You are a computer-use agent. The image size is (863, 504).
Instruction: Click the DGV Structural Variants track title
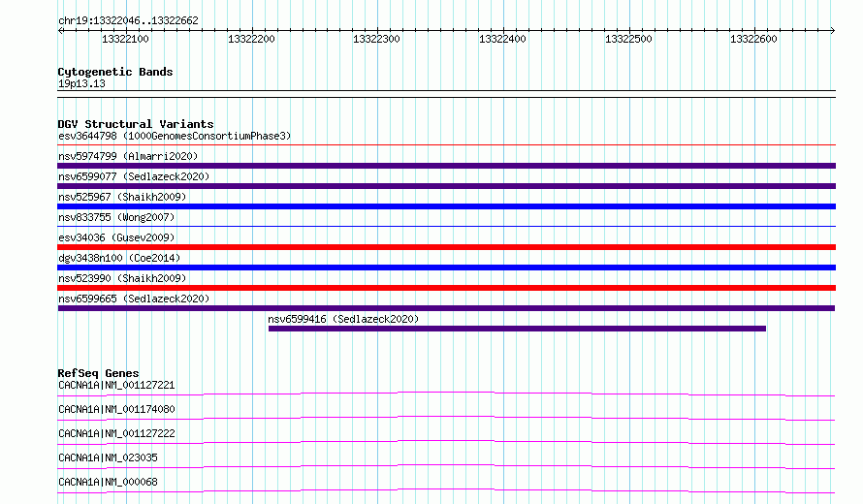(x=136, y=124)
